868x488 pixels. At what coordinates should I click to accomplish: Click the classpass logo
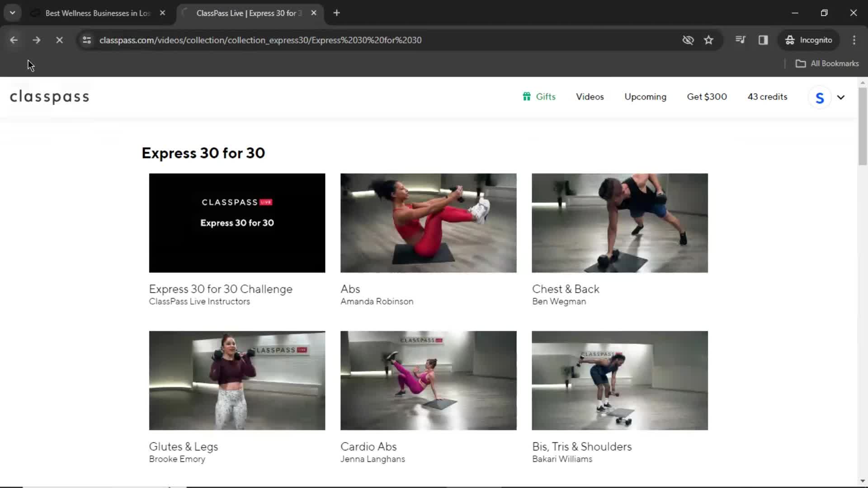[x=50, y=97]
